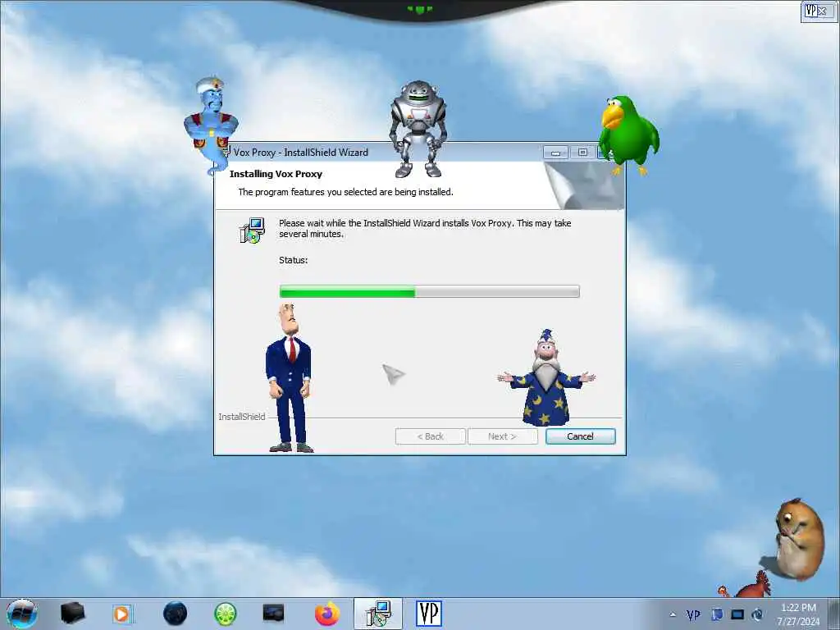
Task: Maximize the InstallShield Wizard window
Action: pyautogui.click(x=582, y=153)
